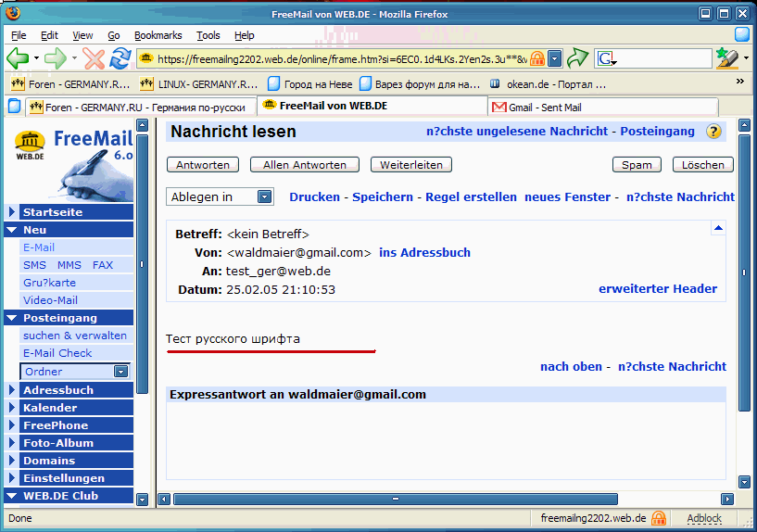Click the Drucken print link
Image resolution: width=757 pixels, height=532 pixels.
315,197
